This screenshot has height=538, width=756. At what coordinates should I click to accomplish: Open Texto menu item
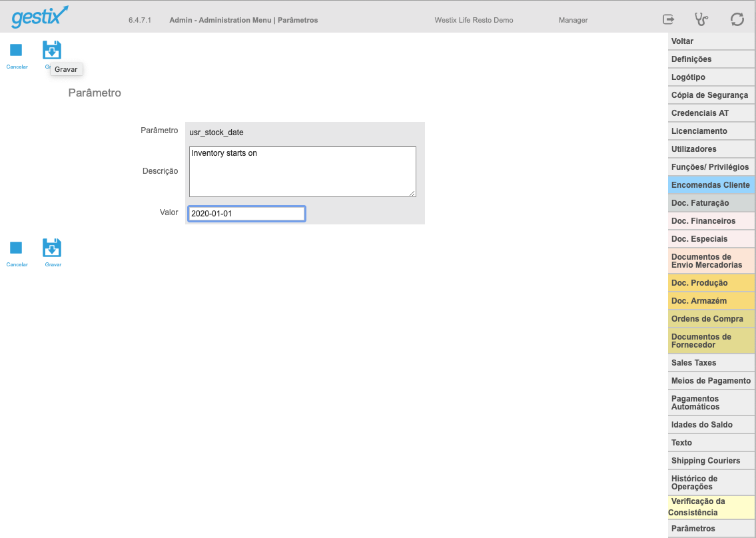point(711,443)
